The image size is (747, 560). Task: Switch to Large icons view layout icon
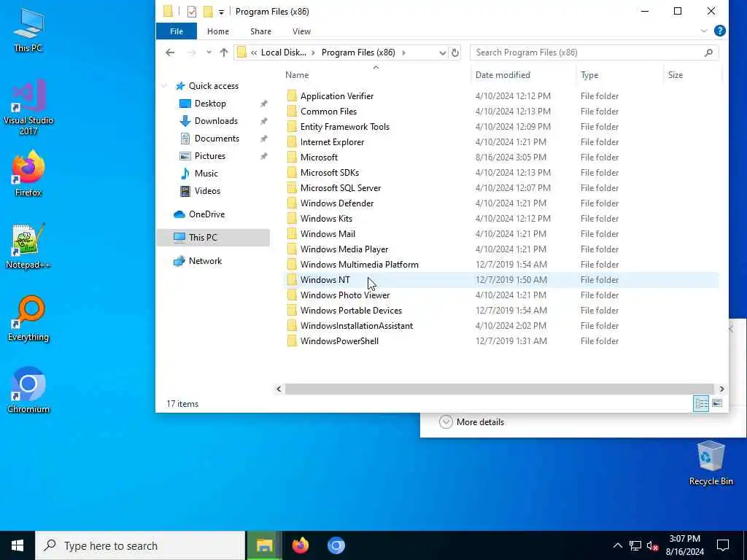[x=716, y=403]
